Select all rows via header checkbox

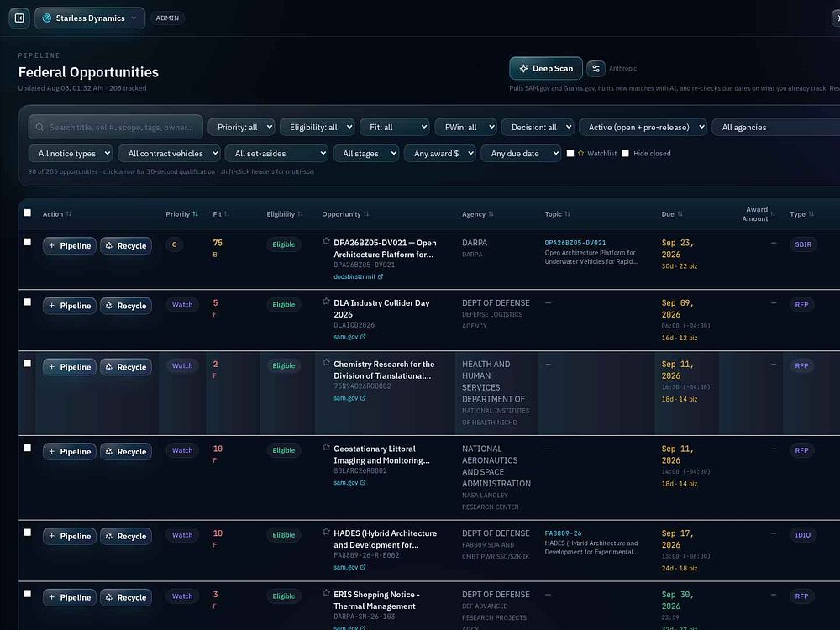[28, 213]
